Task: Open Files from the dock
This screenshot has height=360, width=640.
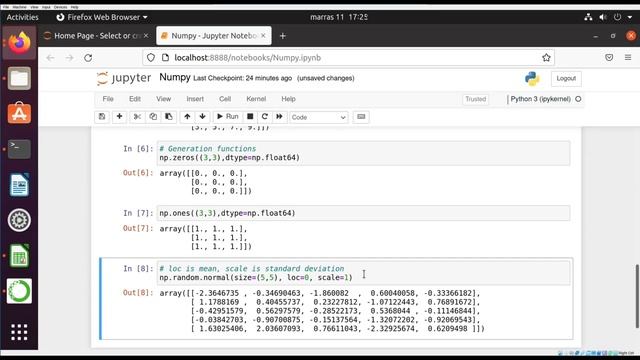Action: [19, 78]
